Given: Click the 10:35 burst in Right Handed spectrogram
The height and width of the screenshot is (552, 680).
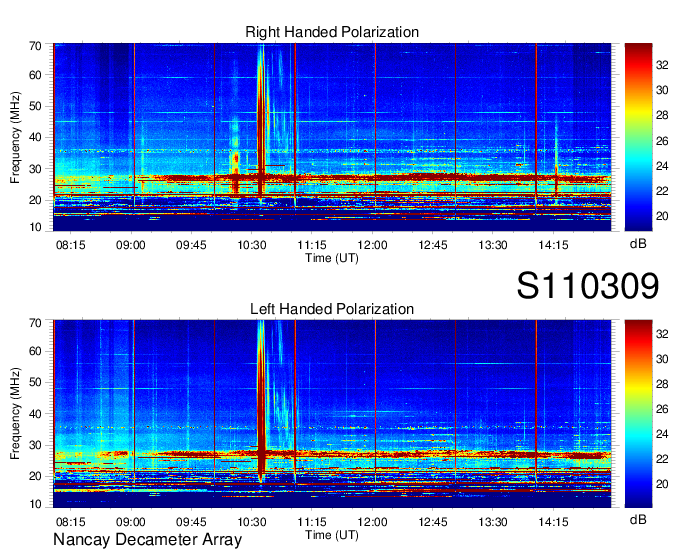Looking at the screenshot, I should [x=261, y=126].
